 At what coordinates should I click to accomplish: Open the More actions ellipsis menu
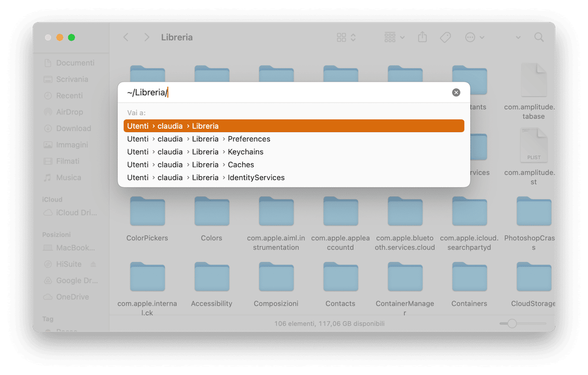point(474,37)
